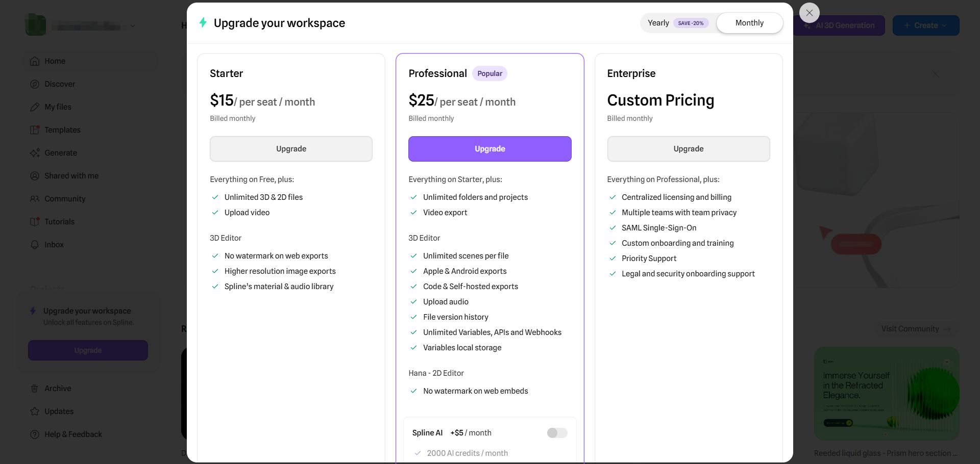Open Discover in the sidebar
Screen dimensions: 980x464
pos(91,84)
